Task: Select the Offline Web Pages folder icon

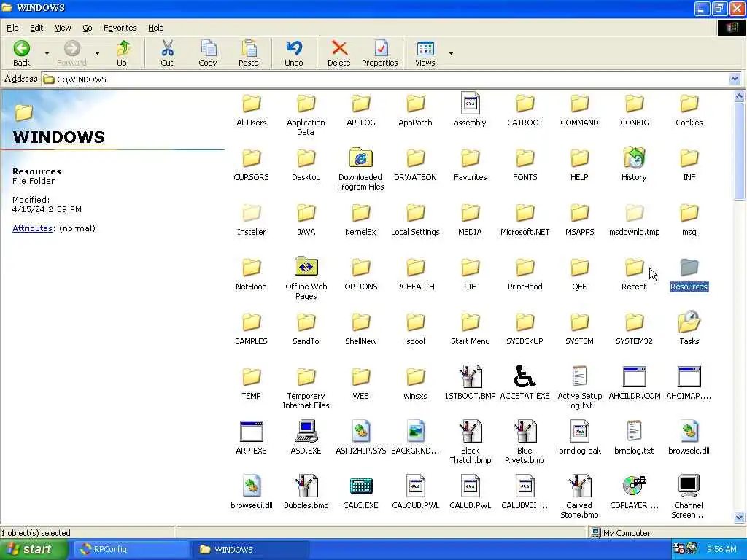Action: (306, 267)
